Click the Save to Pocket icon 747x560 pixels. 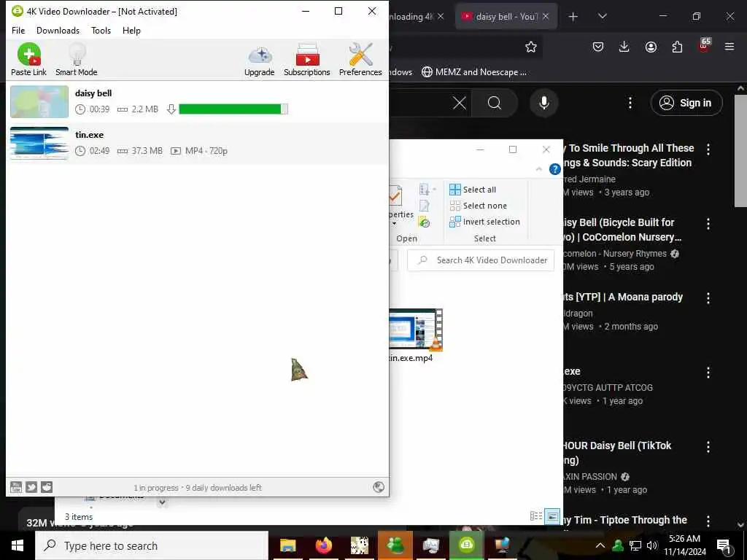[598, 47]
